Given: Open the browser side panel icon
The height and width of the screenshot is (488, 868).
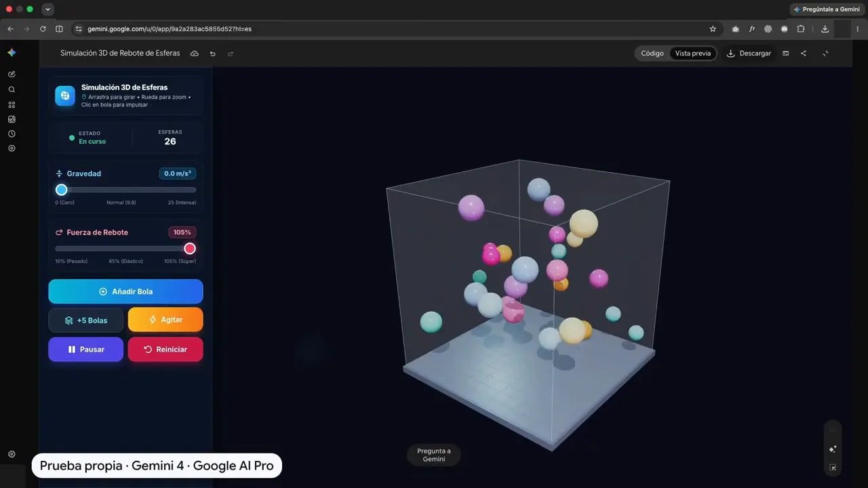Looking at the screenshot, I should pyautogui.click(x=59, y=29).
